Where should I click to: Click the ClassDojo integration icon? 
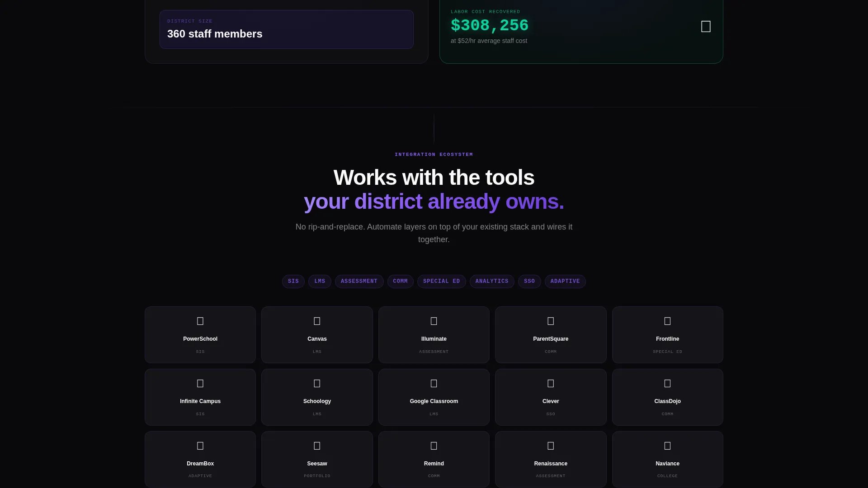pos(667,384)
